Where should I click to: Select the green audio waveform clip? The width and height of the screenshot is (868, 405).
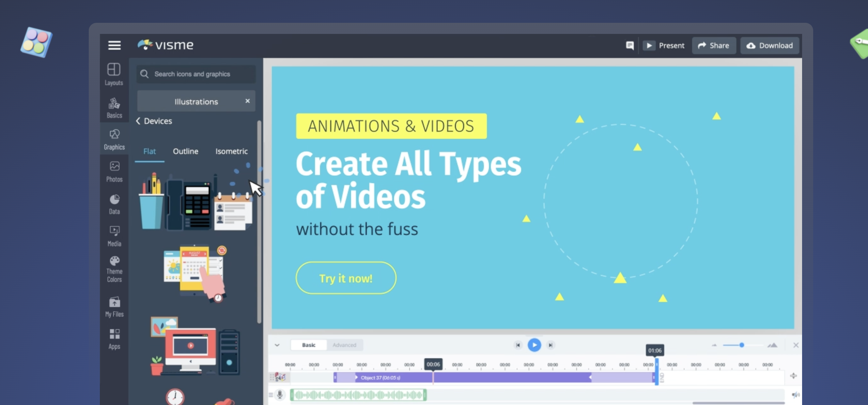pyautogui.click(x=359, y=395)
